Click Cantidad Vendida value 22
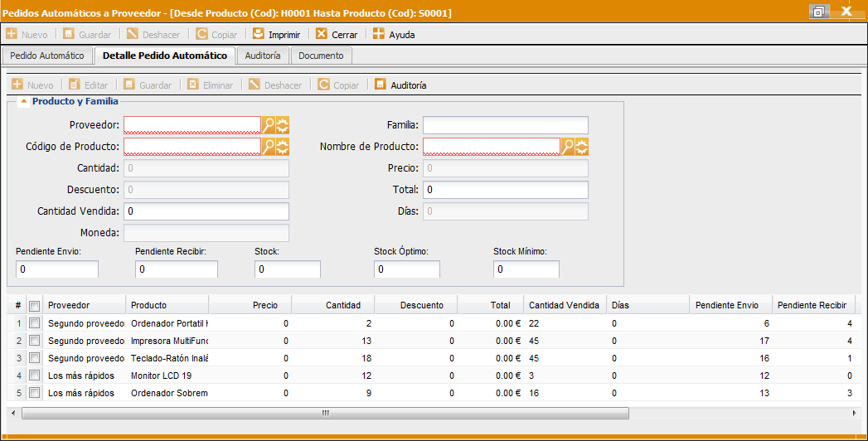Image resolution: width=868 pixels, height=441 pixels. coord(534,323)
